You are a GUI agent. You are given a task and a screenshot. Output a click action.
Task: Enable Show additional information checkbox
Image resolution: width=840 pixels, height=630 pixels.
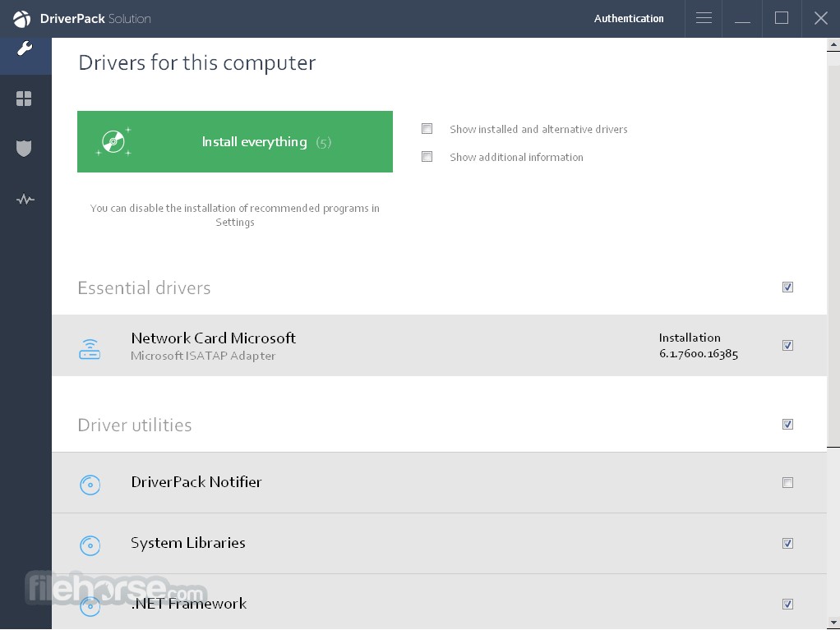[x=427, y=157]
